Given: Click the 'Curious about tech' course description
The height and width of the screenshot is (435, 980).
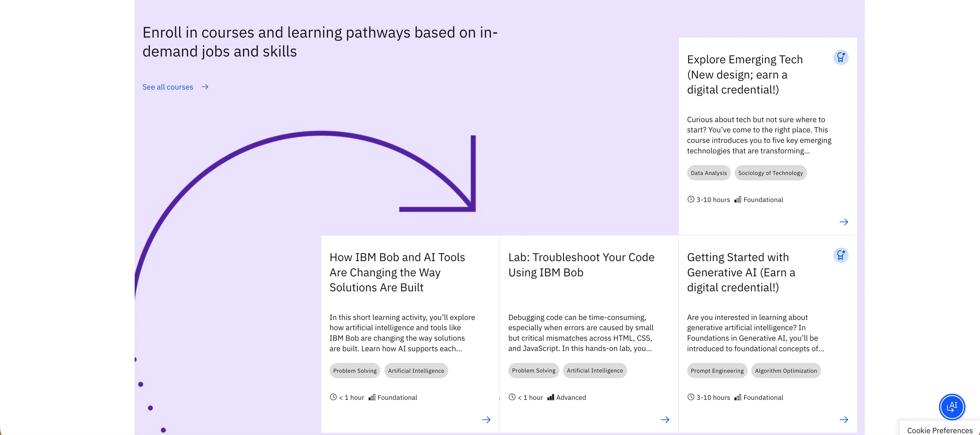Looking at the screenshot, I should tap(759, 135).
